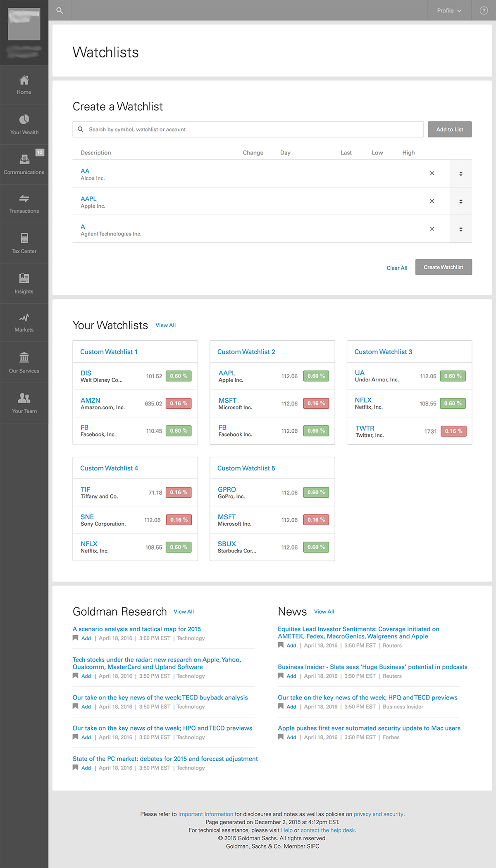The height and width of the screenshot is (868, 496).
Task: Open Custom Watchlist 5
Action: click(246, 468)
